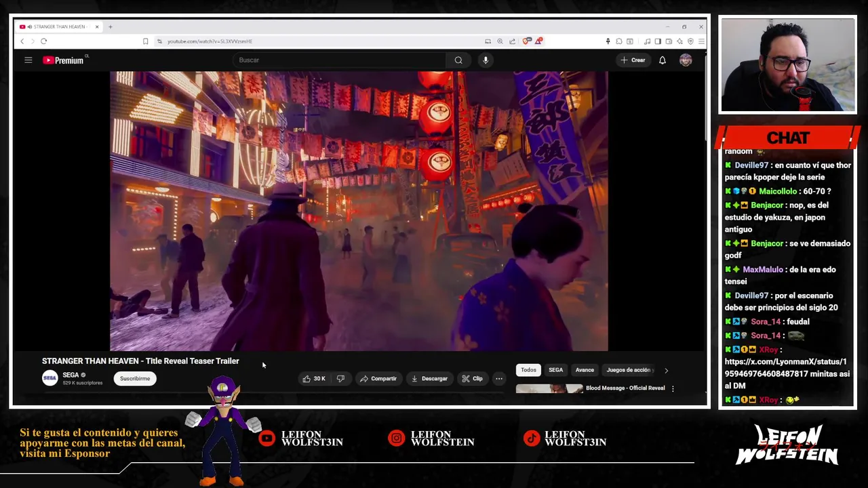Subscribe via the Suscribirme button
Viewport: 868px width, 488px height.
[x=135, y=379]
